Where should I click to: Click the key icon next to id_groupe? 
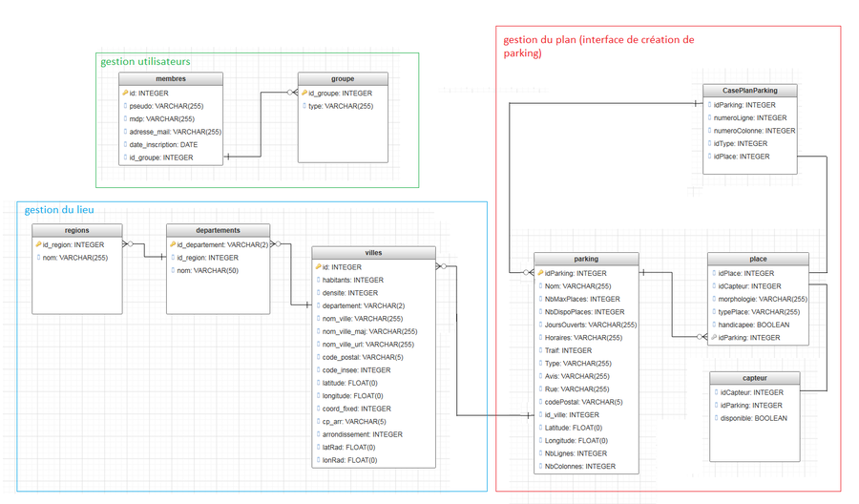(x=304, y=94)
